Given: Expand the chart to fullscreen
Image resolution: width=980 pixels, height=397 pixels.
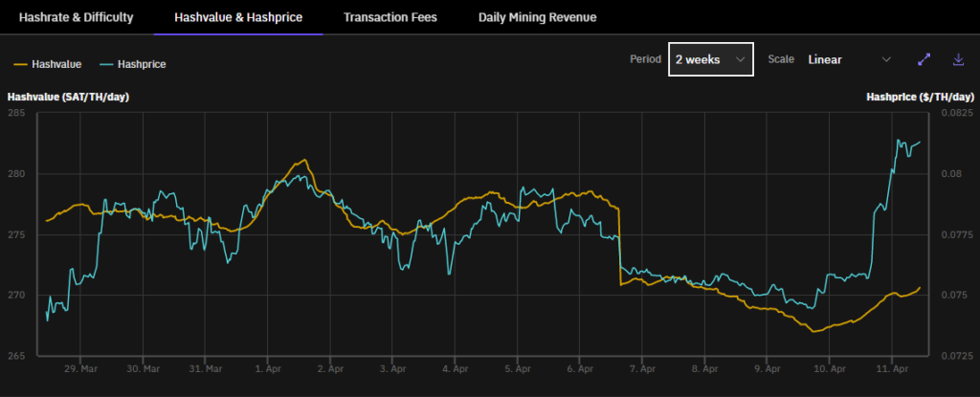Looking at the screenshot, I should (924, 59).
